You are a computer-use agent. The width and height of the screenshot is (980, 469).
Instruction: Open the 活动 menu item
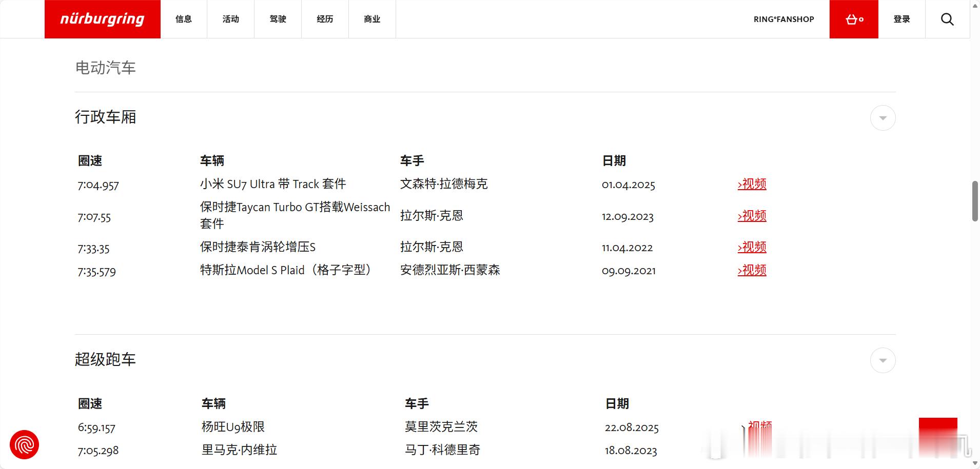(x=230, y=19)
